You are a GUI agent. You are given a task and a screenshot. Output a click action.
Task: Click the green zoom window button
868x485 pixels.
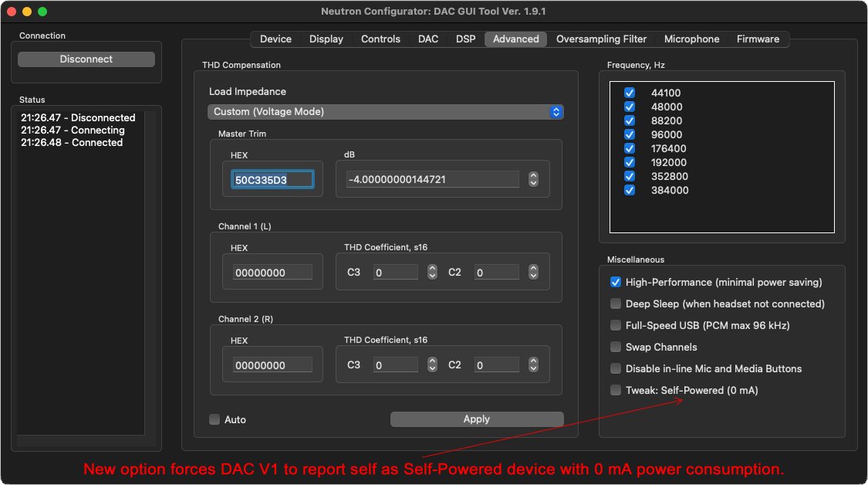click(x=42, y=12)
